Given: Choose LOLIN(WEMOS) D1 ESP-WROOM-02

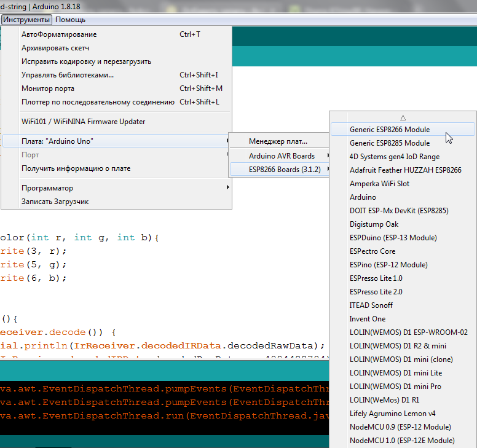Looking at the screenshot, I should pos(403,332).
